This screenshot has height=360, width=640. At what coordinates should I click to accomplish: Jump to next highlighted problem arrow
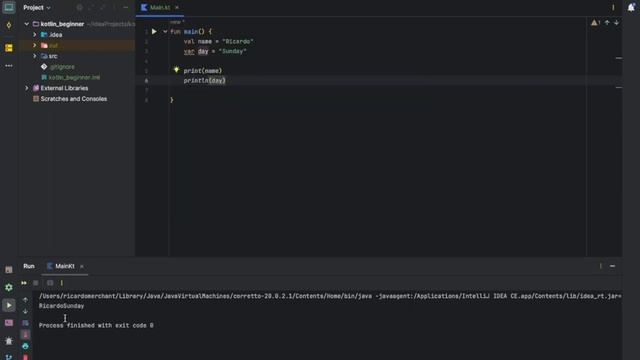click(x=616, y=23)
